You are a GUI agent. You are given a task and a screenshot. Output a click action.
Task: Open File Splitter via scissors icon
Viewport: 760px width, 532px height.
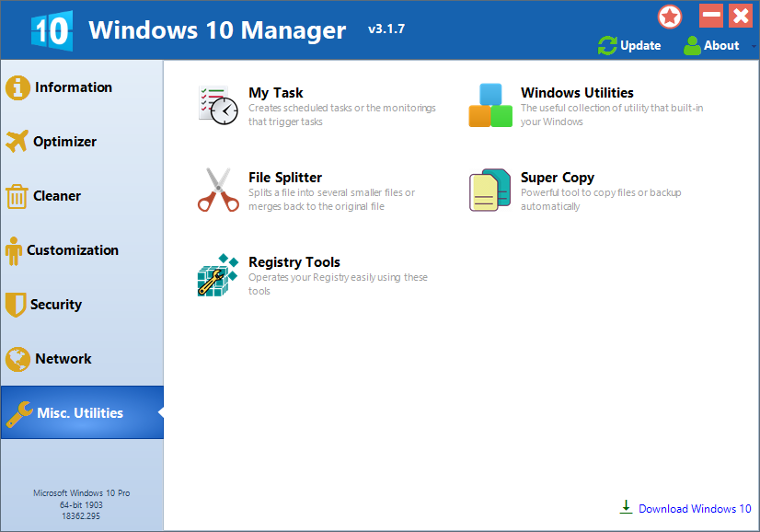(x=218, y=190)
